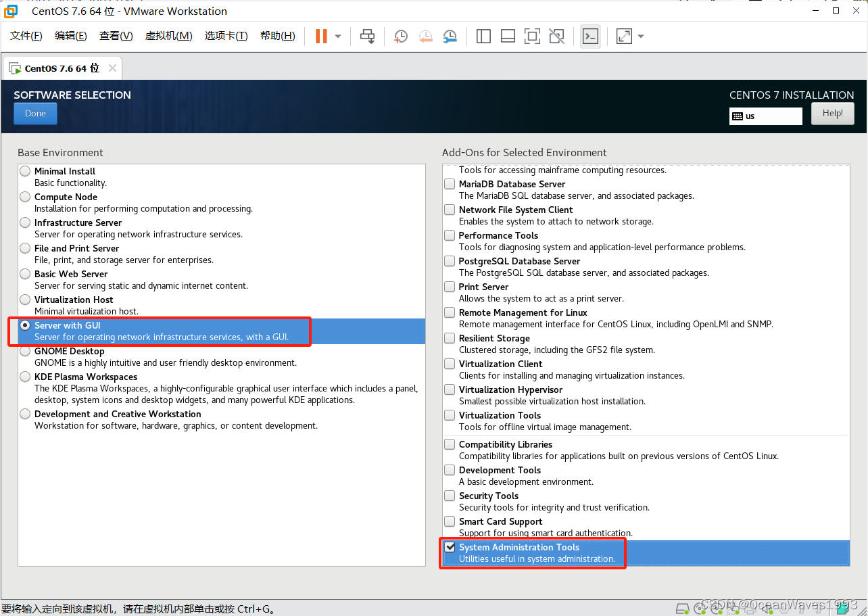Take a snapshot with the clock-plus icon
The image size is (868, 616).
(x=401, y=36)
